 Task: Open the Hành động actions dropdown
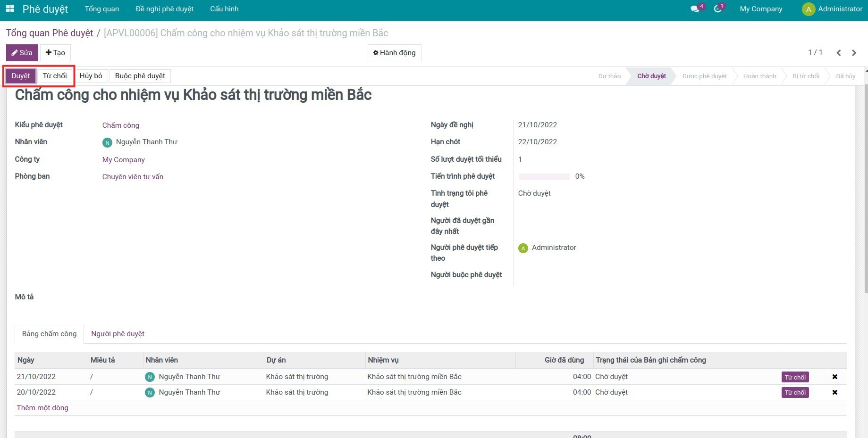coord(394,53)
